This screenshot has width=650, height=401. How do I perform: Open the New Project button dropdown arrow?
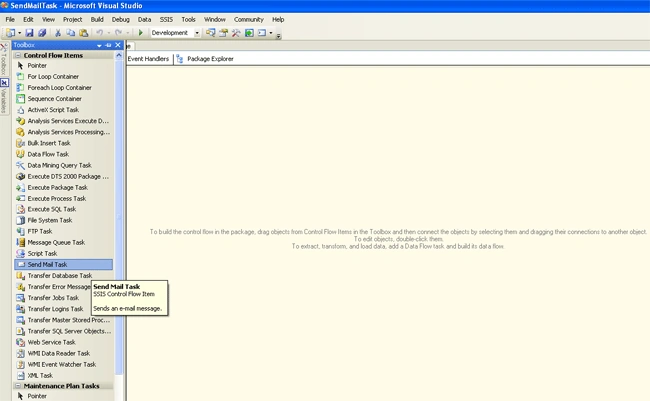tap(19, 33)
